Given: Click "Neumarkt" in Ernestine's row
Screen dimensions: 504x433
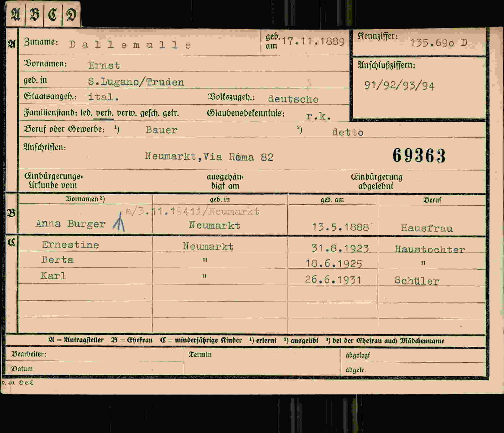Looking at the screenshot, I should coord(208,246).
